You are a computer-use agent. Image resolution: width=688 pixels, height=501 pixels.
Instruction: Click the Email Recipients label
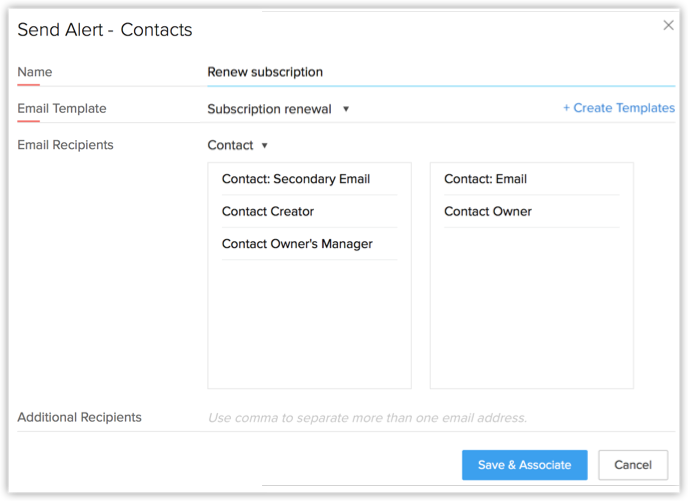(66, 145)
